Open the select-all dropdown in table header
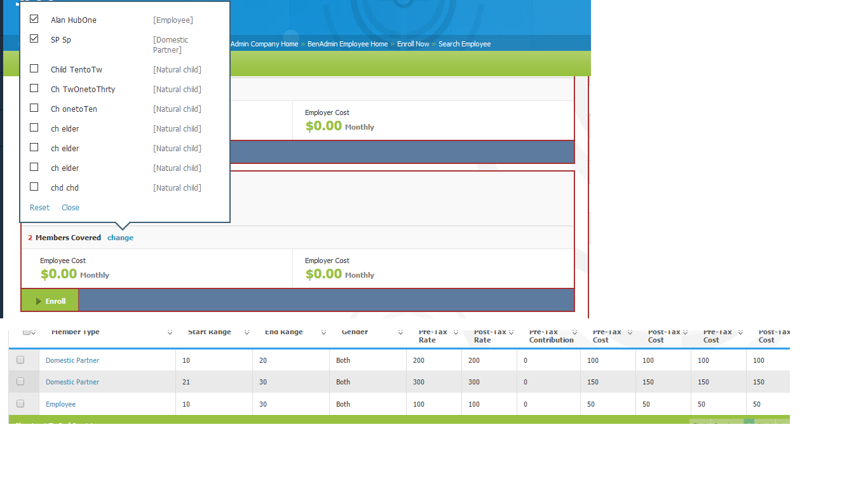This screenshot has height=488, width=868. coord(33,332)
